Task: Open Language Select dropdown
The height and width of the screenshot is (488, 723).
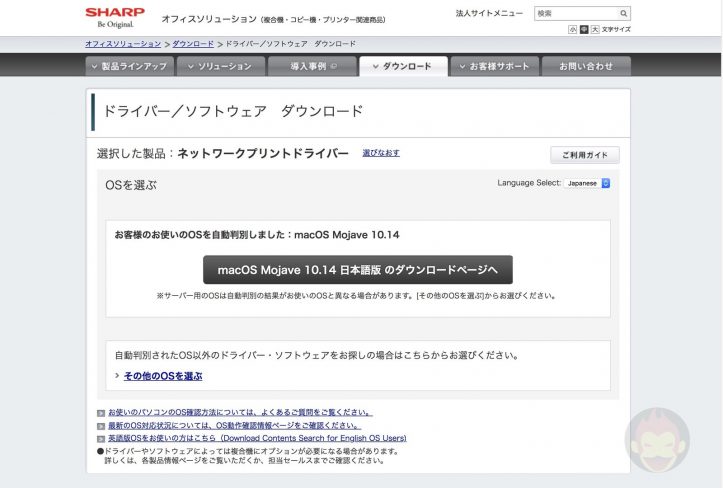Action: (587, 183)
